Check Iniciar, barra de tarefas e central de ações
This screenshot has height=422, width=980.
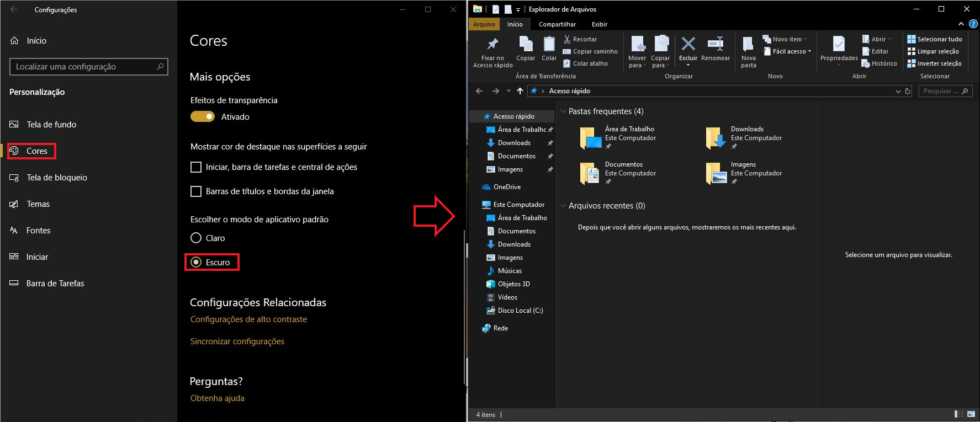196,167
